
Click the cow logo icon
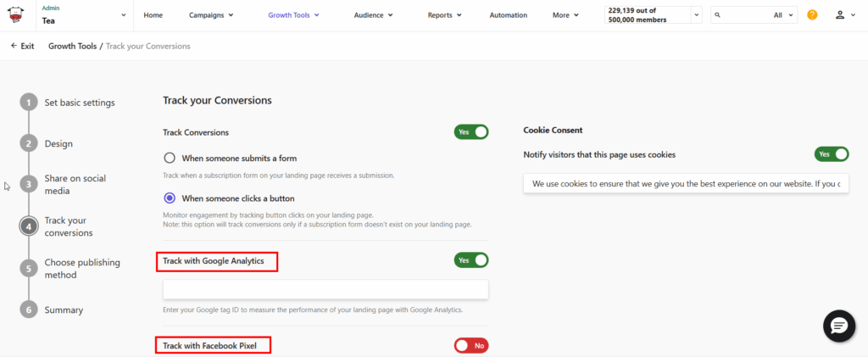pos(16,15)
